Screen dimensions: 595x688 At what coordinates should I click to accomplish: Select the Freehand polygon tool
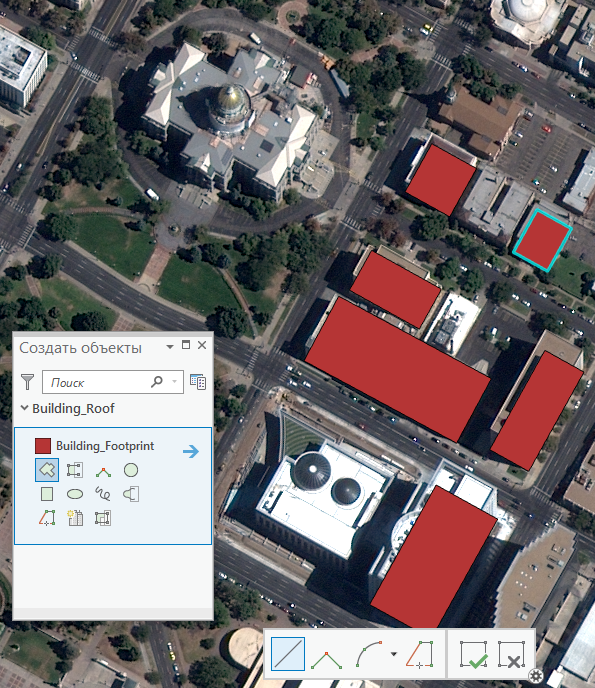click(x=103, y=494)
